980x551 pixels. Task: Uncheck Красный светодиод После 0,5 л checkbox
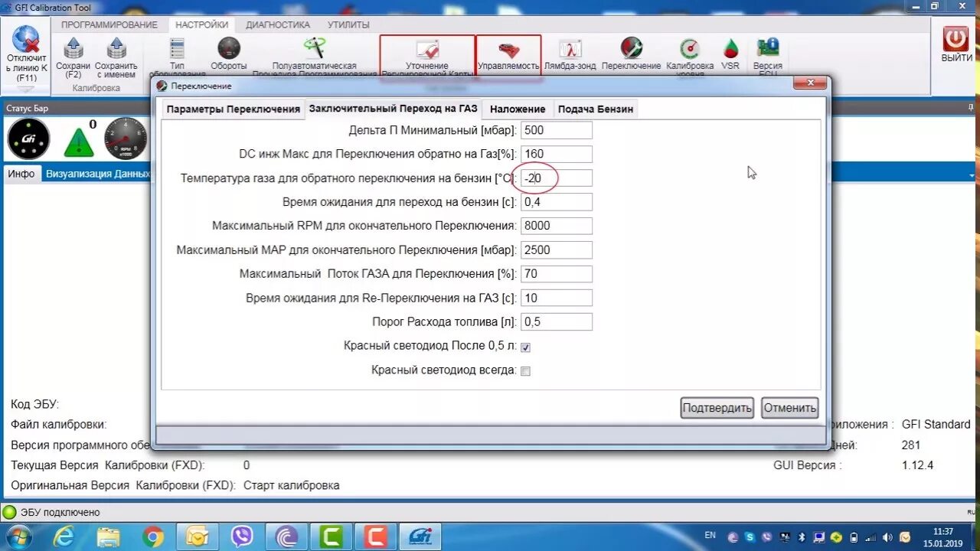tap(525, 347)
